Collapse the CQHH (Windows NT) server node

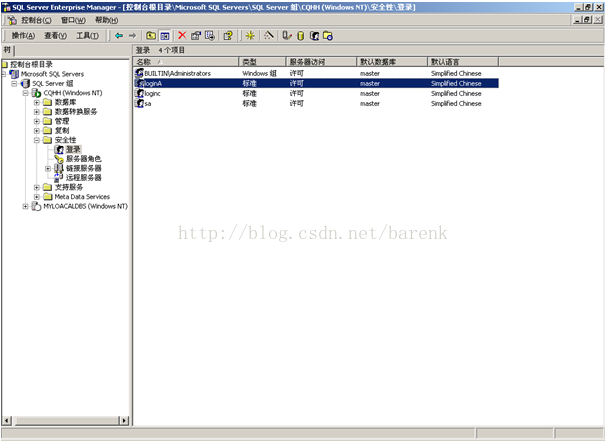click(x=25, y=93)
